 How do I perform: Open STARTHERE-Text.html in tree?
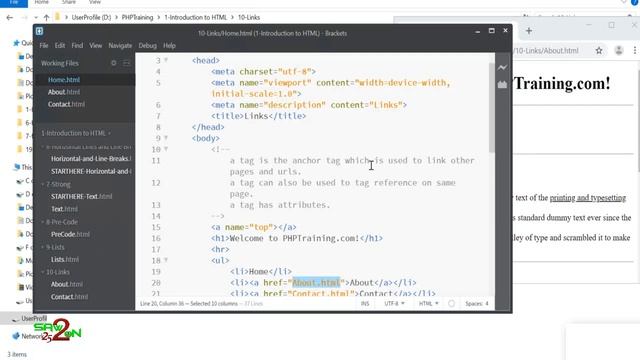(82, 196)
